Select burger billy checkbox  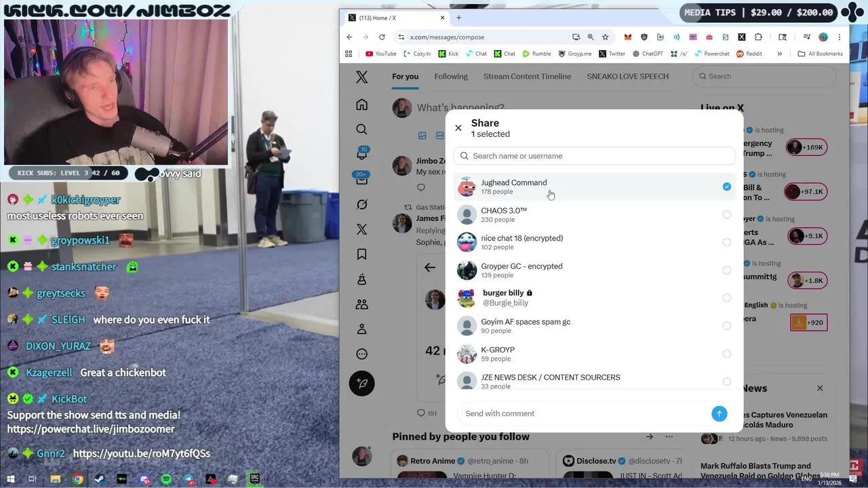click(x=726, y=298)
